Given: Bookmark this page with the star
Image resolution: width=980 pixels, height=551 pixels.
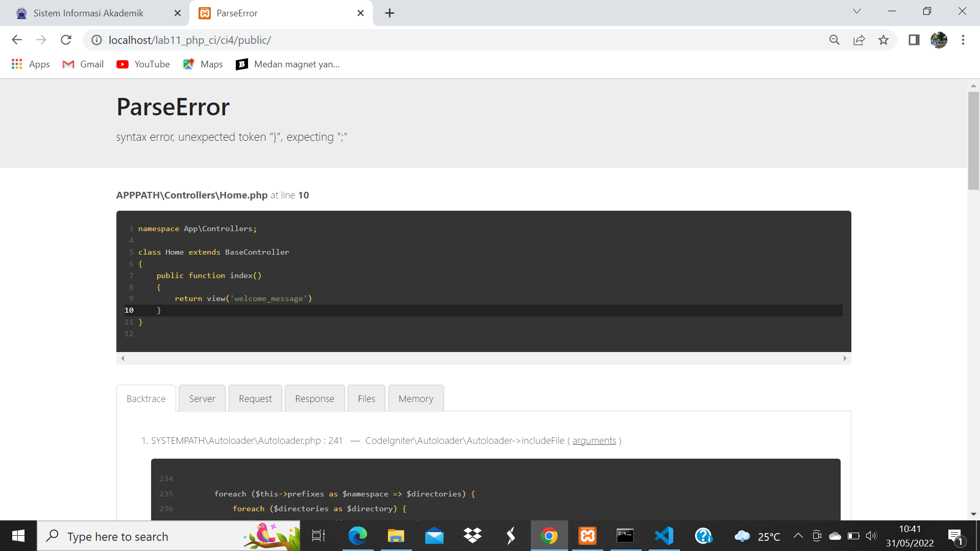Looking at the screenshot, I should click(884, 40).
